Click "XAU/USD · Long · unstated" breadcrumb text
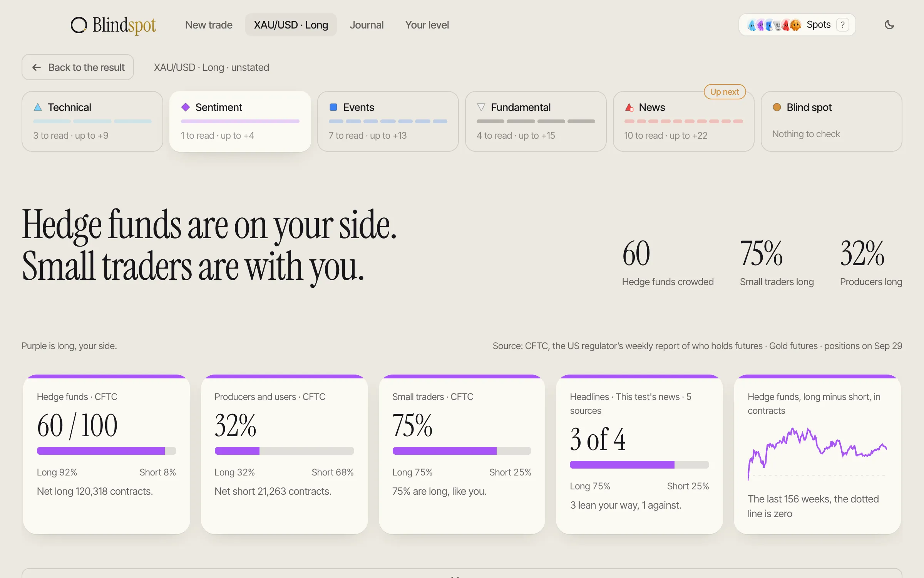This screenshot has height=578, width=924. [211, 68]
